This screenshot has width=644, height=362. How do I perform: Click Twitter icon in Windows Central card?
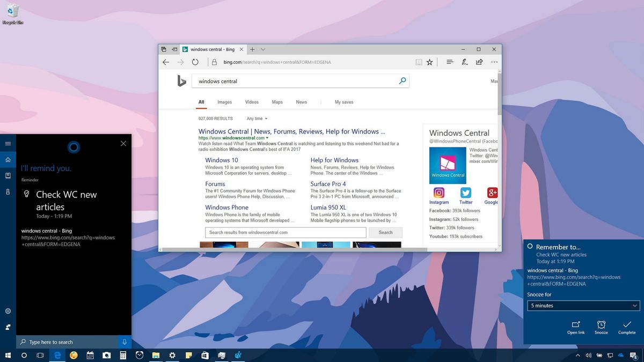(466, 193)
